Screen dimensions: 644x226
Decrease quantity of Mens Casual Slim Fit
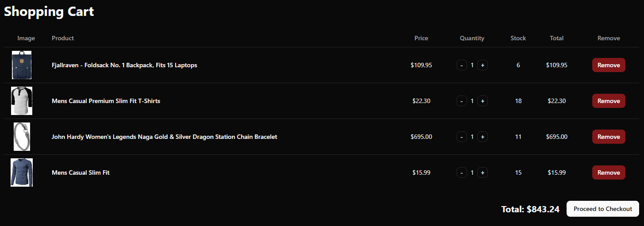461,172
